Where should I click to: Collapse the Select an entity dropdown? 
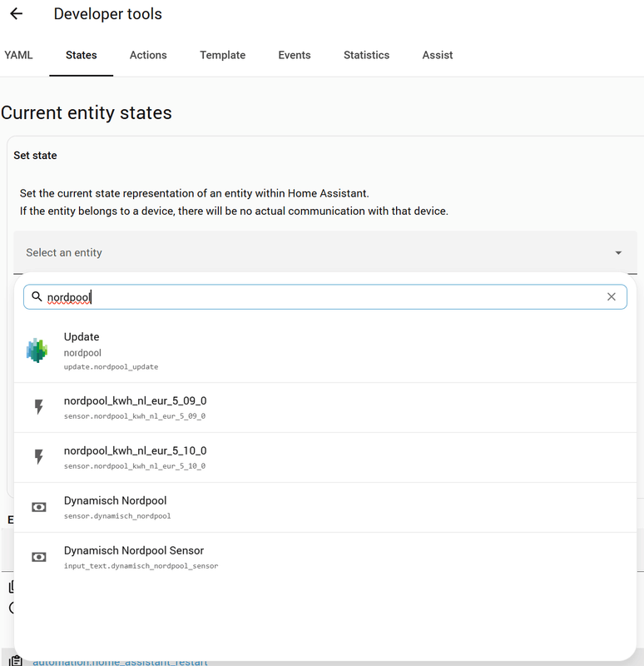[325, 252]
